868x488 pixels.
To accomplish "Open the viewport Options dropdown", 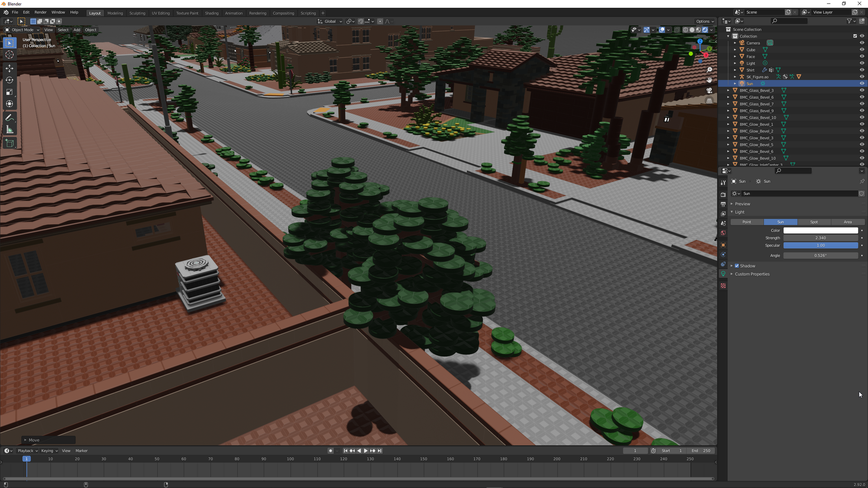I will click(x=705, y=21).
